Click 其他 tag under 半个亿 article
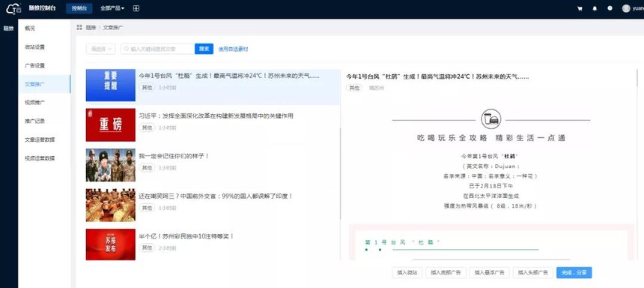 tap(147, 247)
